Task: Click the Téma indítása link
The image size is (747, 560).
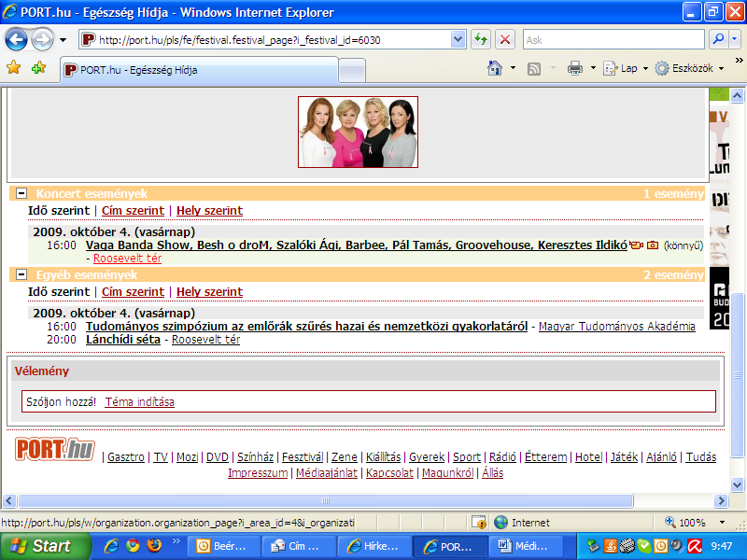Action: pyautogui.click(x=139, y=402)
